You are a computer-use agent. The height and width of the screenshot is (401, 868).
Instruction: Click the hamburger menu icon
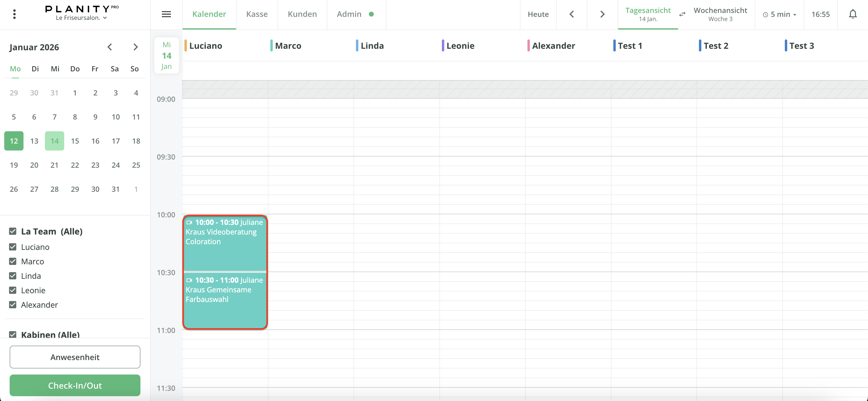tap(166, 14)
